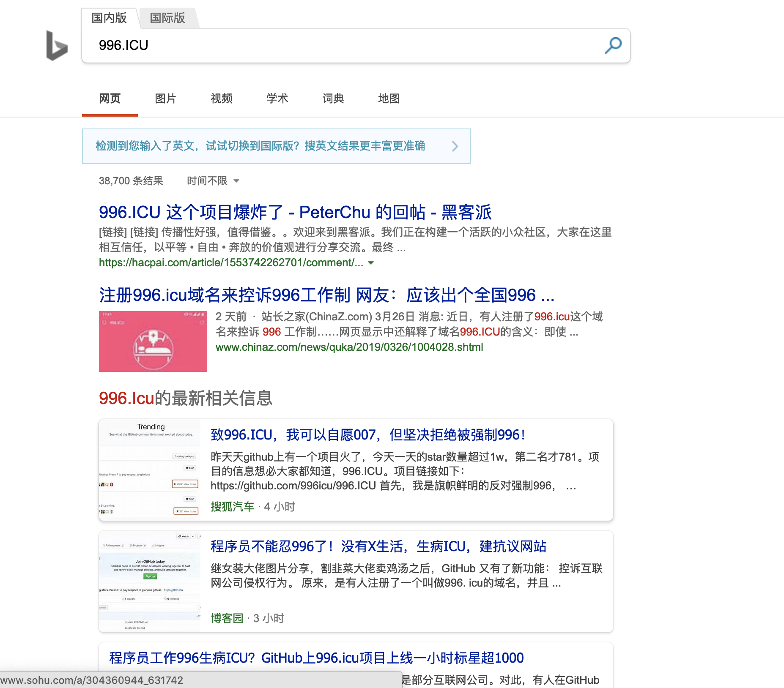Open the 时间不限 time filter dropdown
This screenshot has height=688, width=784.
213,181
